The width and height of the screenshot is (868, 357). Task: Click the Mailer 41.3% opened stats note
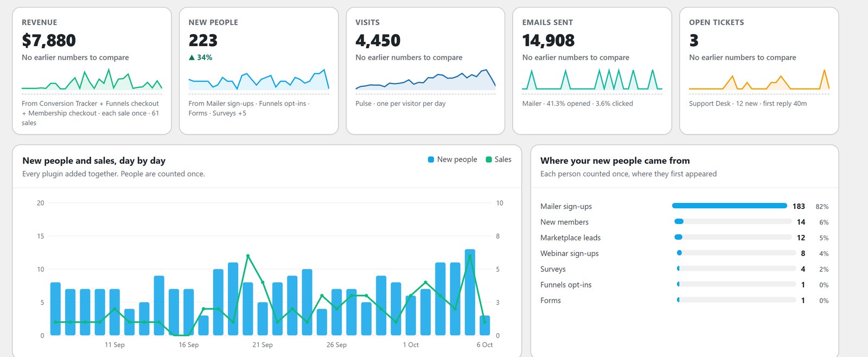(x=578, y=104)
